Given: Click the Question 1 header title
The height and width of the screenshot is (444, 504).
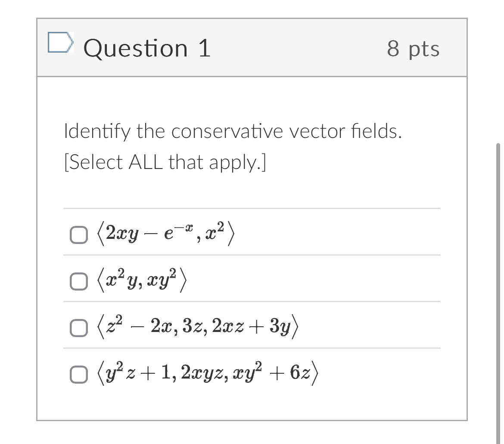Looking at the screenshot, I should click(x=147, y=48).
